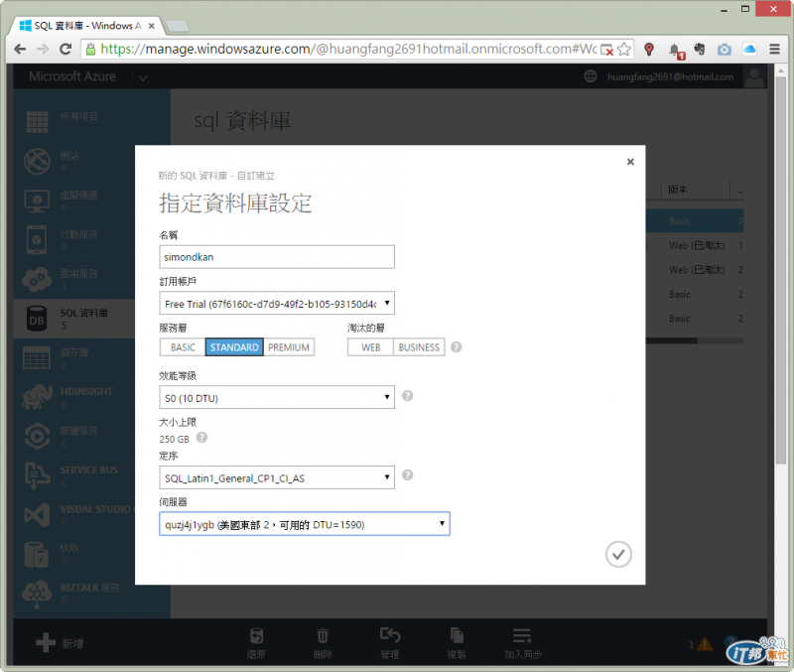The height and width of the screenshot is (672, 794).
Task: Open the S0 (10 DTU) performance level dropdown
Action: pos(277,397)
